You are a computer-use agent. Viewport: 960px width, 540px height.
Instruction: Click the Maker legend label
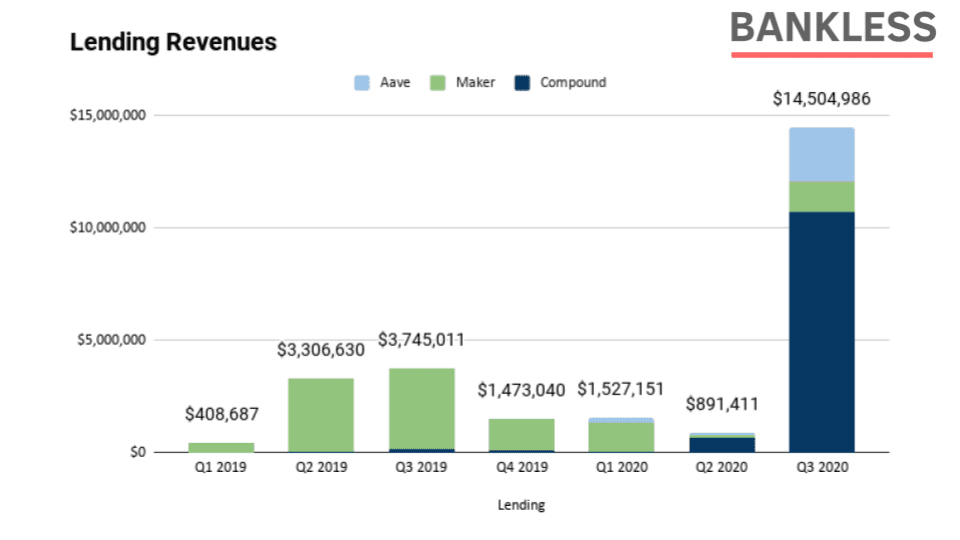475,83
